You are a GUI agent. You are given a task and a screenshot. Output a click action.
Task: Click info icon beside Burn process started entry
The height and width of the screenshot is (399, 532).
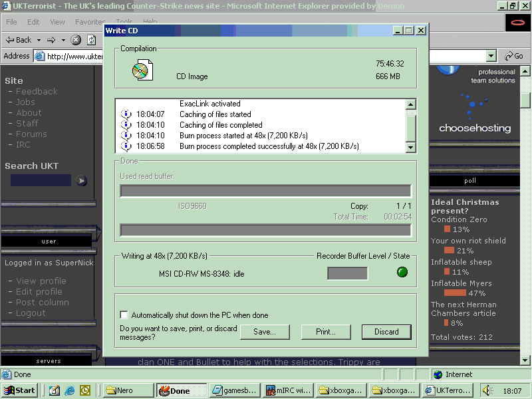coord(126,136)
